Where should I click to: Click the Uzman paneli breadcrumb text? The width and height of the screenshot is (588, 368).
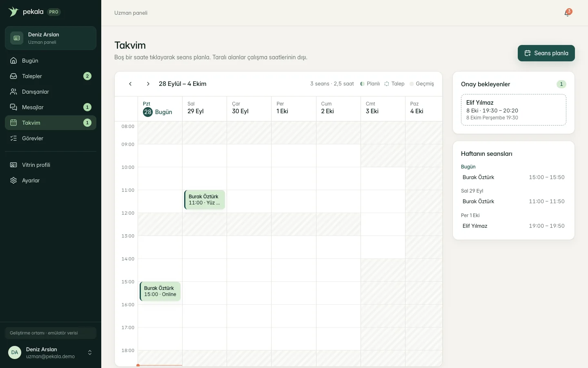131,13
